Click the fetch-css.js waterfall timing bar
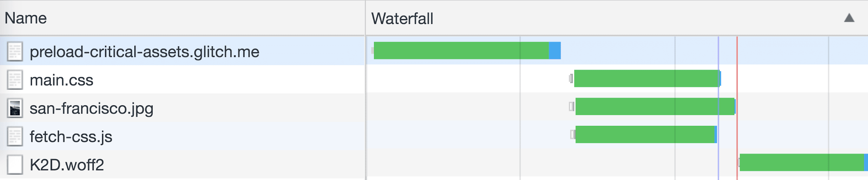The width and height of the screenshot is (868, 180). [645, 134]
